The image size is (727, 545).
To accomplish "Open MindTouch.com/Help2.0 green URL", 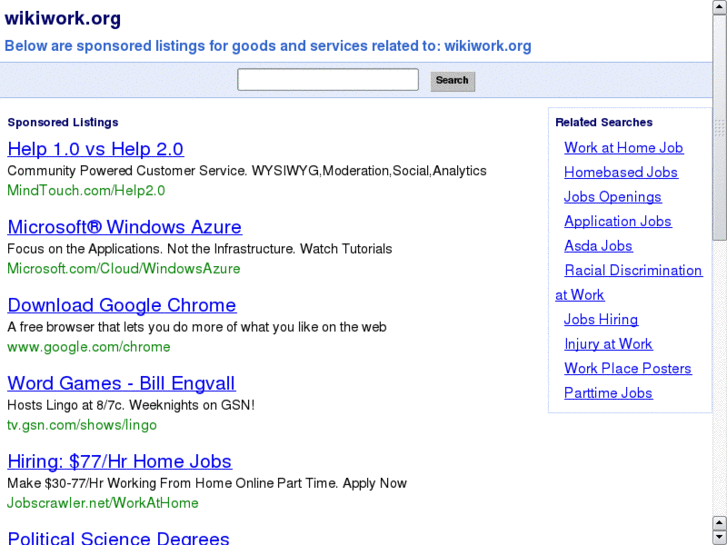I will (86, 191).
